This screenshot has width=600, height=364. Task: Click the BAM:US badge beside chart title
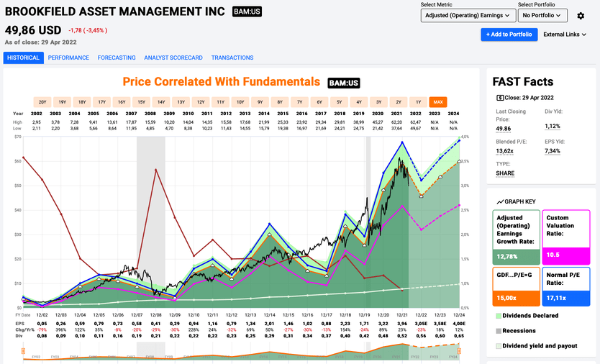[x=343, y=83]
